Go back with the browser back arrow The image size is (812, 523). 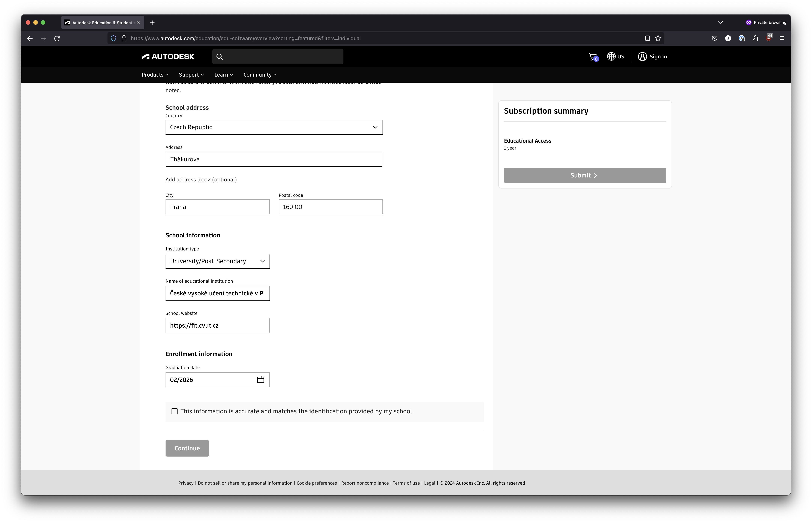pos(30,38)
